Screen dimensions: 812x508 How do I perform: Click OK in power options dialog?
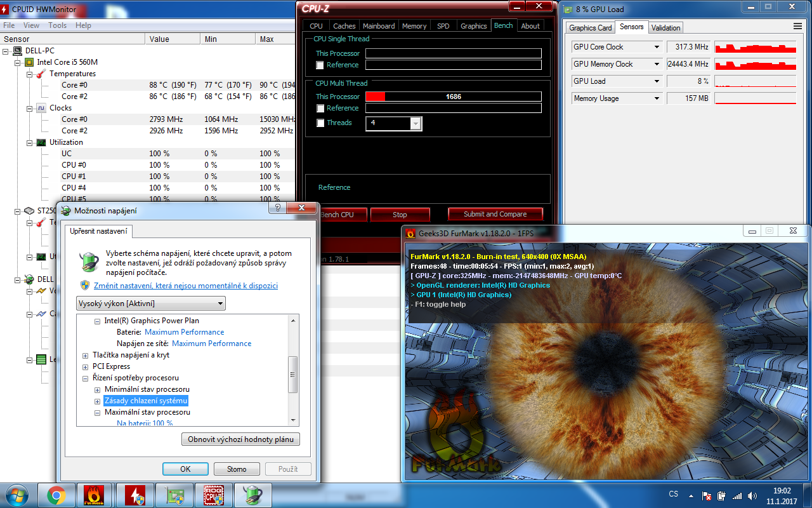click(x=185, y=469)
